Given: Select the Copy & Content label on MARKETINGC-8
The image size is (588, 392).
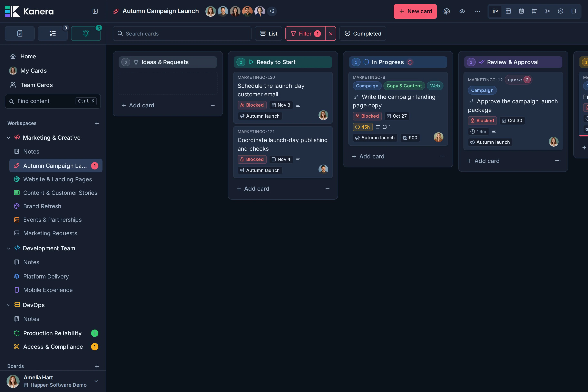Looking at the screenshot, I should (x=404, y=86).
